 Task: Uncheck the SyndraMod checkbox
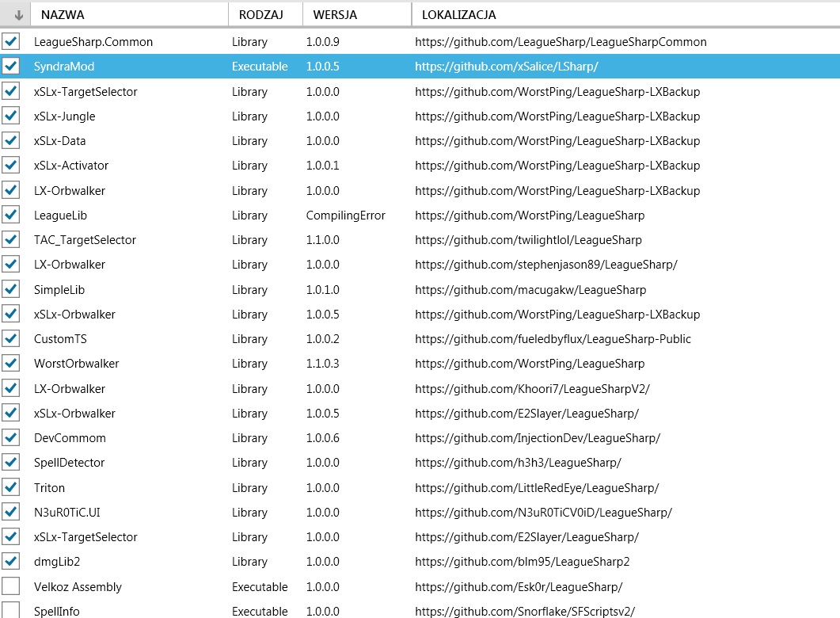click(x=11, y=66)
